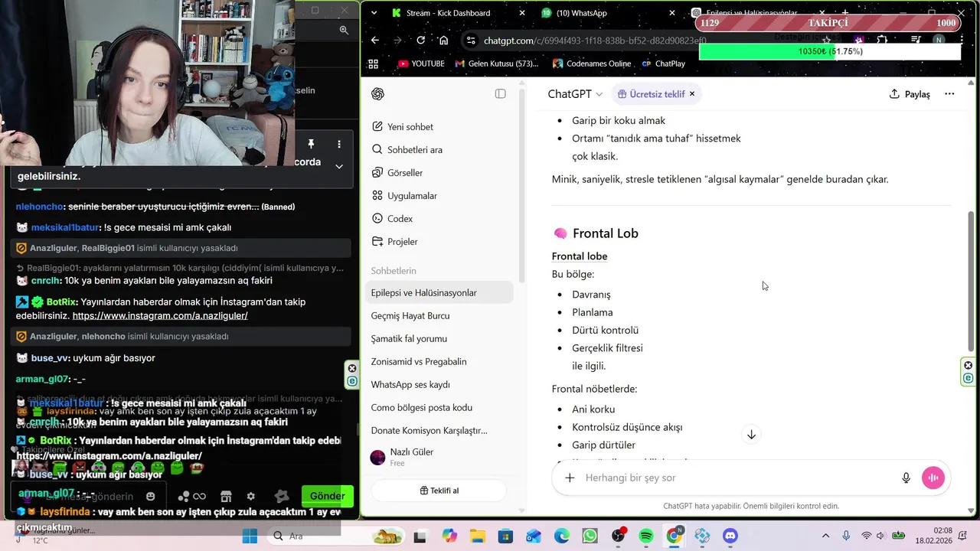This screenshot has width=980, height=551.
Task: Open Microsoft Edge from the taskbar
Action: coord(562,536)
